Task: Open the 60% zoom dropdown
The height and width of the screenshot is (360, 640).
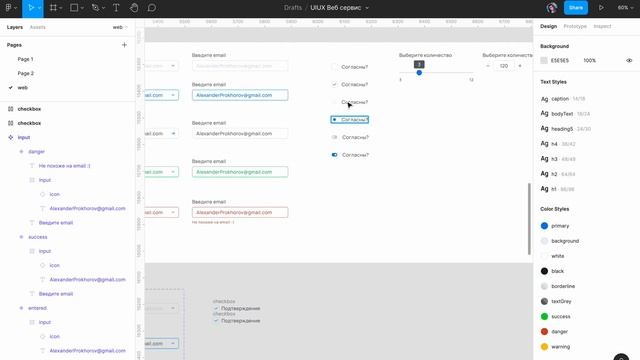Action: pos(625,8)
